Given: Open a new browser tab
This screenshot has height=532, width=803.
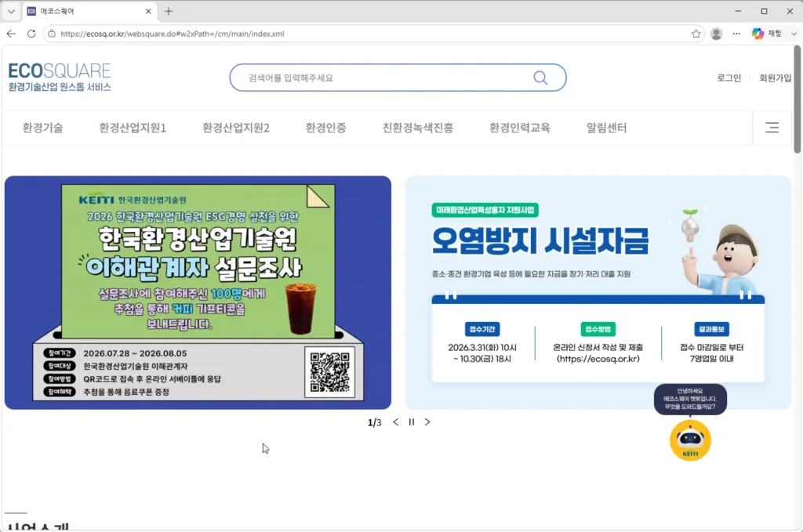Looking at the screenshot, I should [169, 11].
